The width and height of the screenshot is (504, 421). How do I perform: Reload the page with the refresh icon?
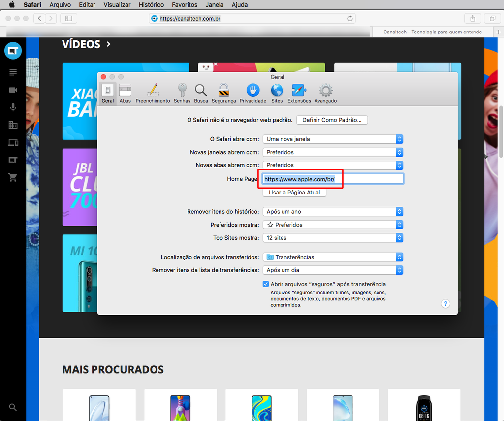[x=350, y=18]
